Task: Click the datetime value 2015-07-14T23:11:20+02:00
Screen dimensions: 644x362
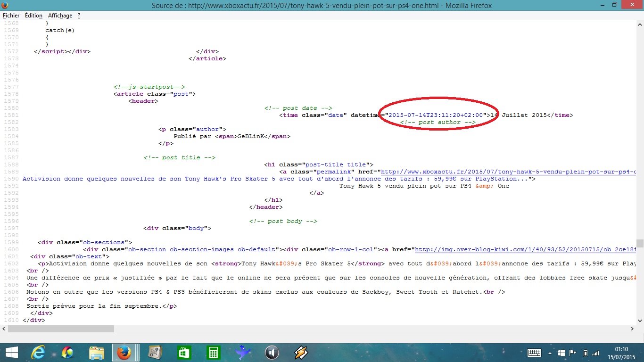Action: [436, 115]
